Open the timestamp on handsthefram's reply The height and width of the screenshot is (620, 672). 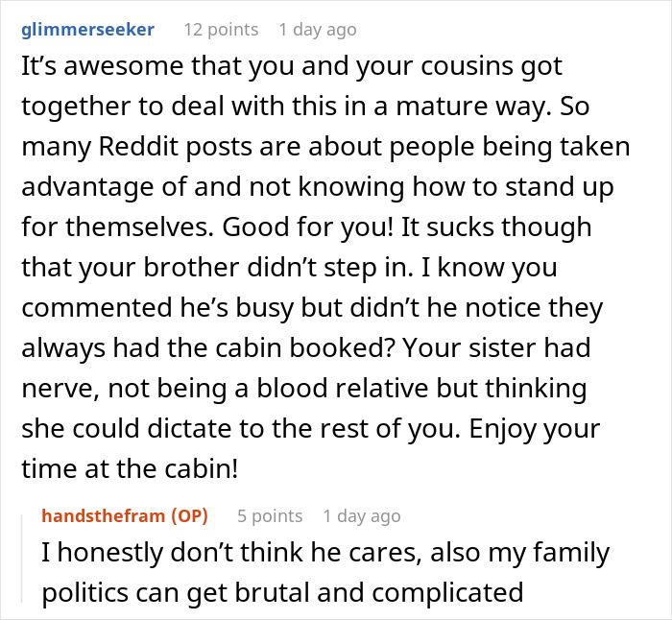pos(362,516)
